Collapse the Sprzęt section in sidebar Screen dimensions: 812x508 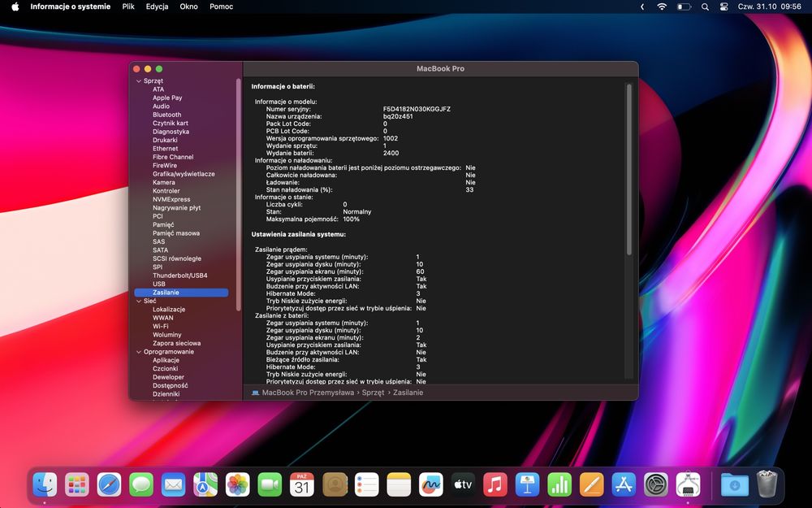click(139, 80)
